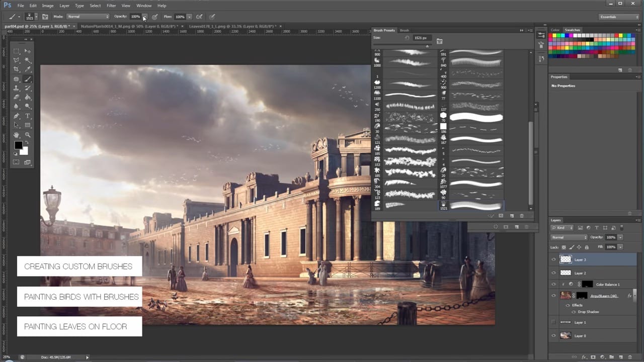Image resolution: width=644 pixels, height=362 pixels.
Task: Open the layer Opacity dropdown
Action: pyautogui.click(x=621, y=237)
